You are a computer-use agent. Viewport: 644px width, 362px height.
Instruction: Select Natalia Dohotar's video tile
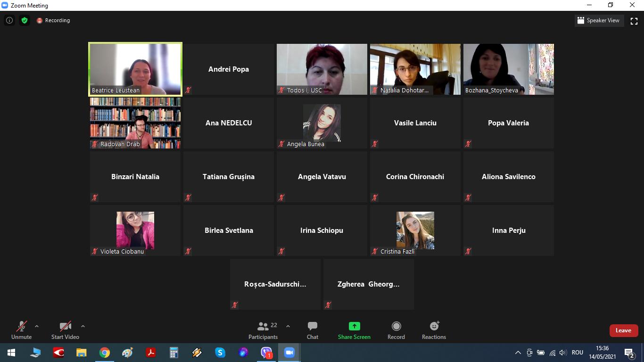[415, 69]
